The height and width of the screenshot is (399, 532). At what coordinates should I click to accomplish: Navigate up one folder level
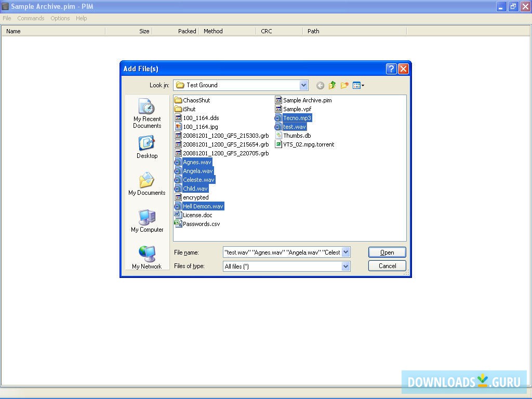pyautogui.click(x=332, y=85)
